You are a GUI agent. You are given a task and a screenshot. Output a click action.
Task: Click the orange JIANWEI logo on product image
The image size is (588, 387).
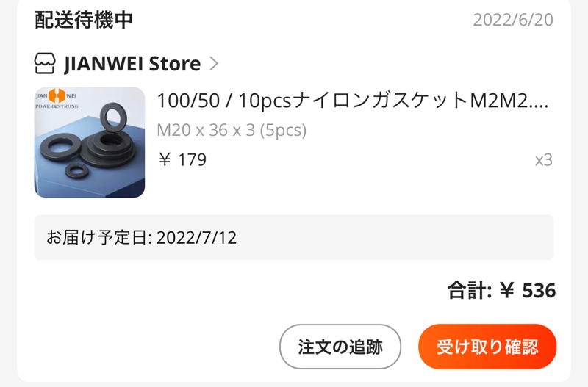(x=57, y=95)
